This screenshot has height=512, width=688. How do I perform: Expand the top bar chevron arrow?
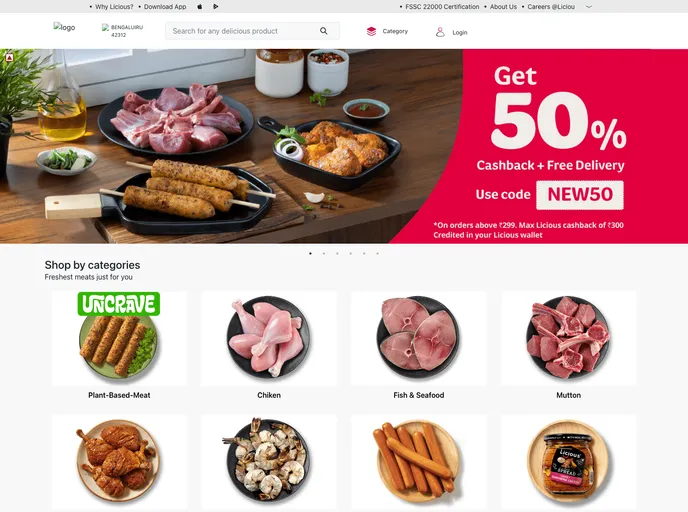pyautogui.click(x=589, y=7)
